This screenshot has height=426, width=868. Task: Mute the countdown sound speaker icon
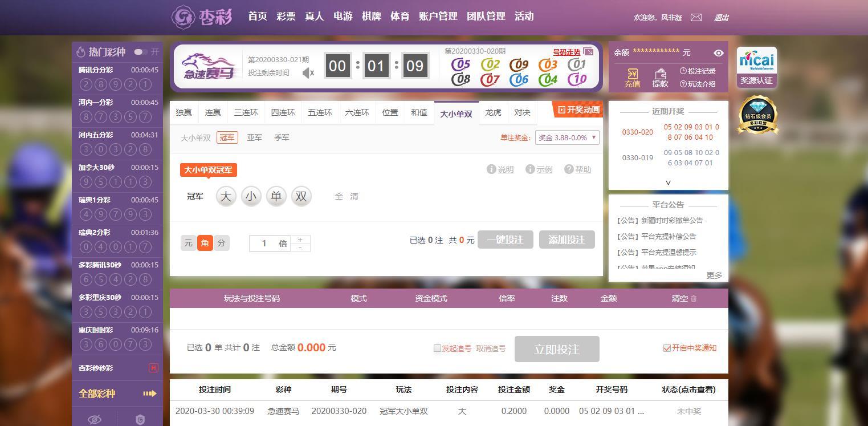point(308,72)
